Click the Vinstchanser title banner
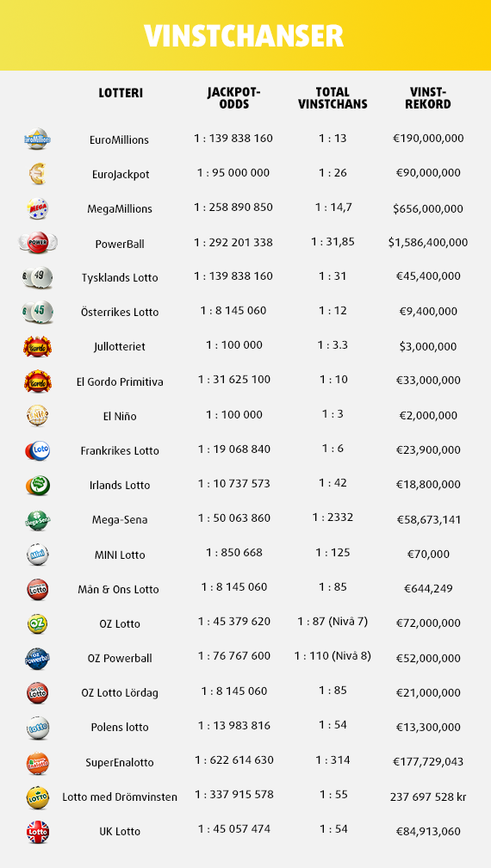This screenshot has height=868, width=491. 245,35
